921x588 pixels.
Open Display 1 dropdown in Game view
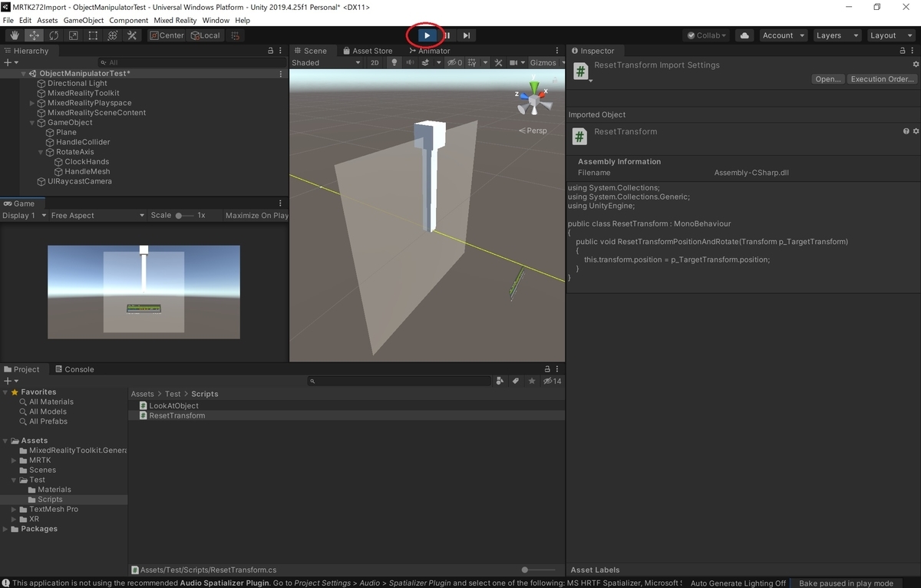point(23,216)
